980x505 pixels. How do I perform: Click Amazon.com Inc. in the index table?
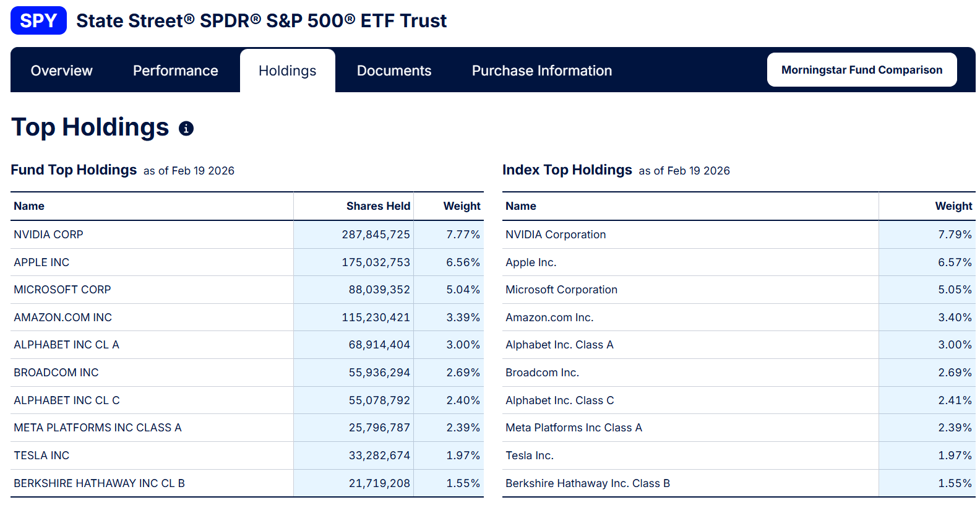[549, 317]
